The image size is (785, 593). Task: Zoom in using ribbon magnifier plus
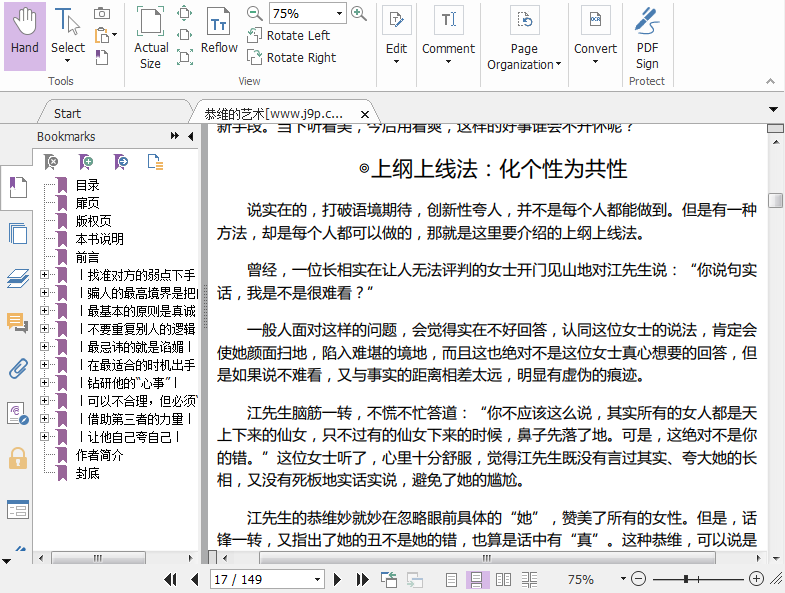(x=358, y=14)
